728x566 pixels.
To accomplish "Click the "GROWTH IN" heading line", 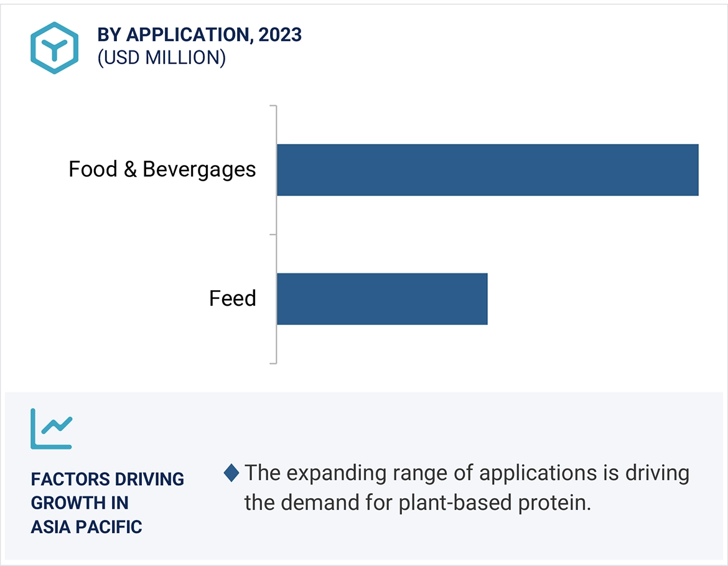I will pyautogui.click(x=80, y=503).
